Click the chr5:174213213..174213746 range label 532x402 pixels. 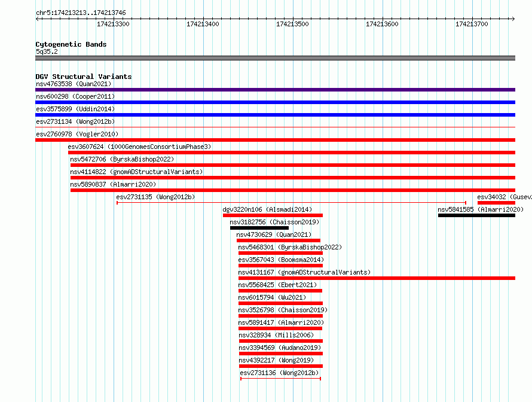tap(81, 13)
